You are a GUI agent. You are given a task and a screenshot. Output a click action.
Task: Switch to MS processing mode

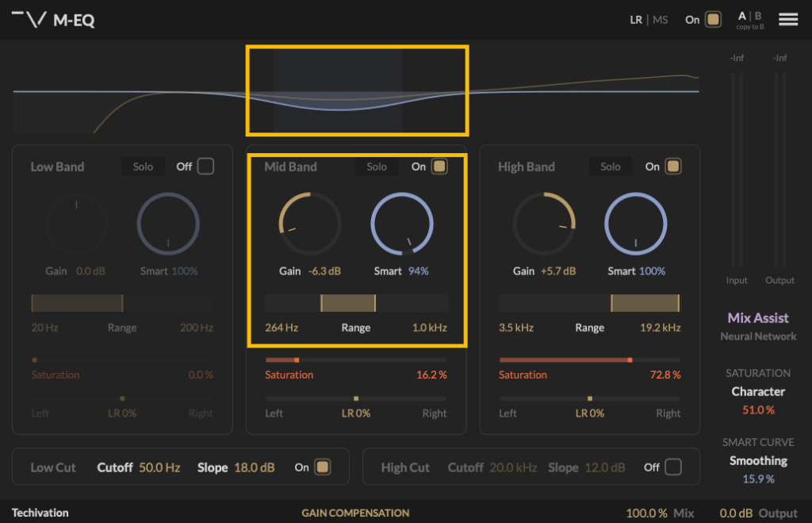[x=661, y=20]
